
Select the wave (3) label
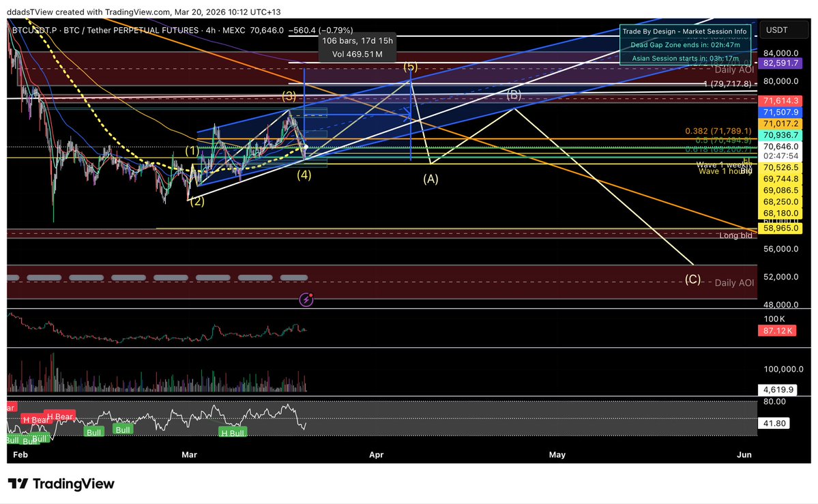pyautogui.click(x=289, y=96)
